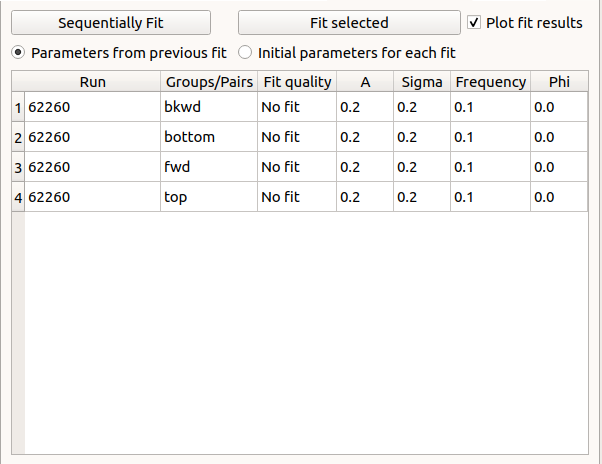Viewport: 602px width, 464px height.
Task: Click the Fit quality cell for top
Action: coord(297,197)
